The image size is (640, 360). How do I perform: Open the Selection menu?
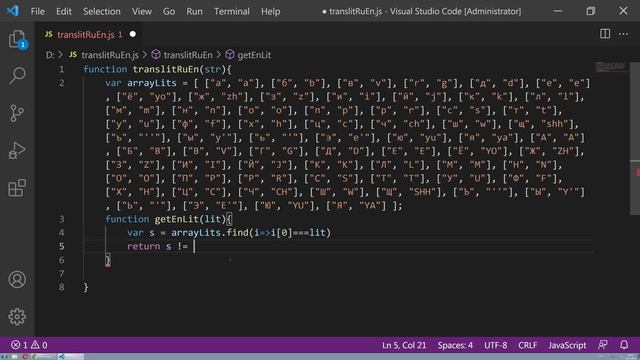coord(102,11)
